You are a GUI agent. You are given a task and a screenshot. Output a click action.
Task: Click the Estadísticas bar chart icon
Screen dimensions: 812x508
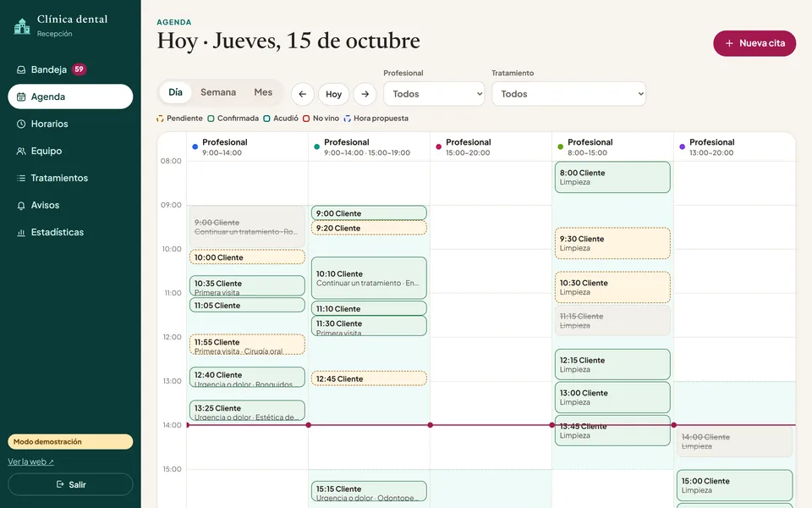[21, 232]
